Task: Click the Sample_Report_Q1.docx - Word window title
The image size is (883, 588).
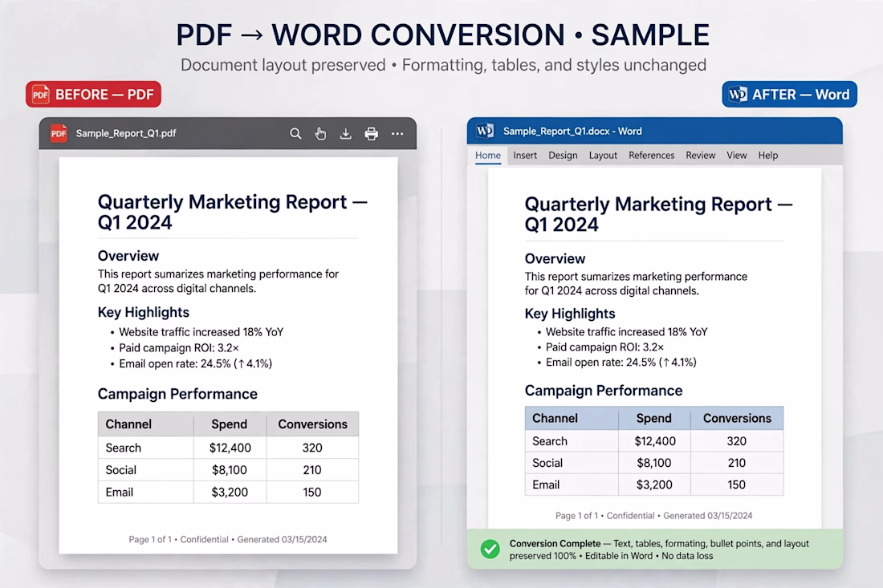Action: tap(572, 131)
